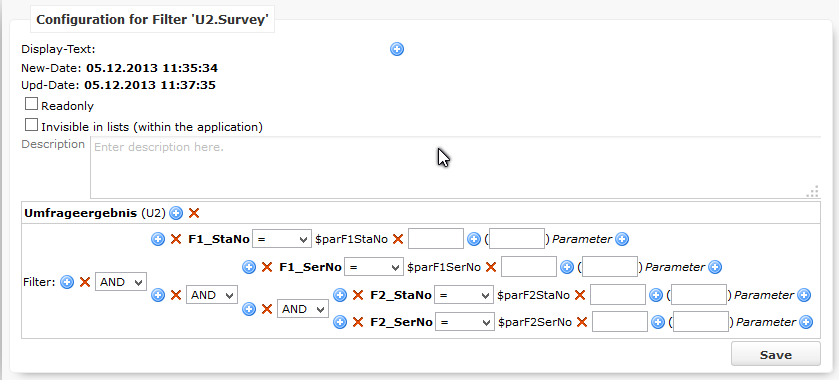Delete the root Filter group with red X
839x380 pixels.
85,282
